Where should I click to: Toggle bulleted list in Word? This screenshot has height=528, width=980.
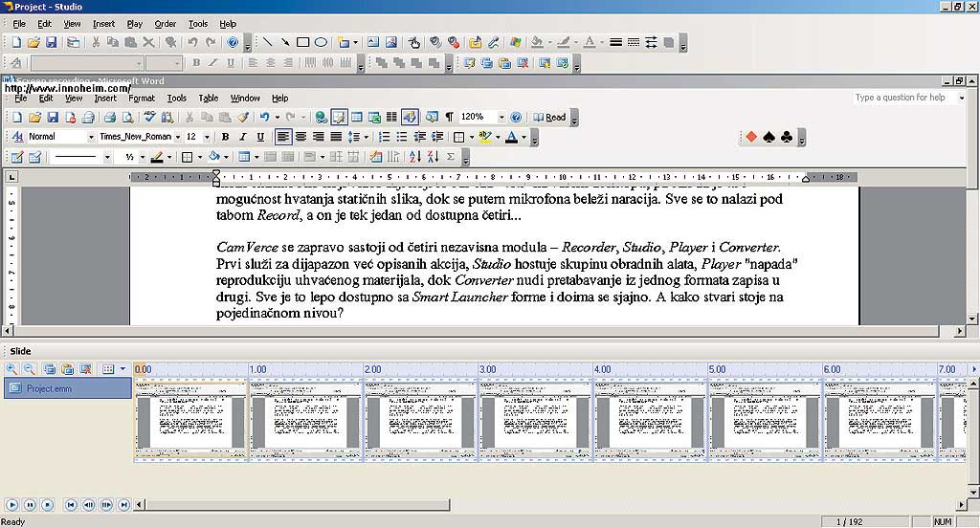coord(402,137)
